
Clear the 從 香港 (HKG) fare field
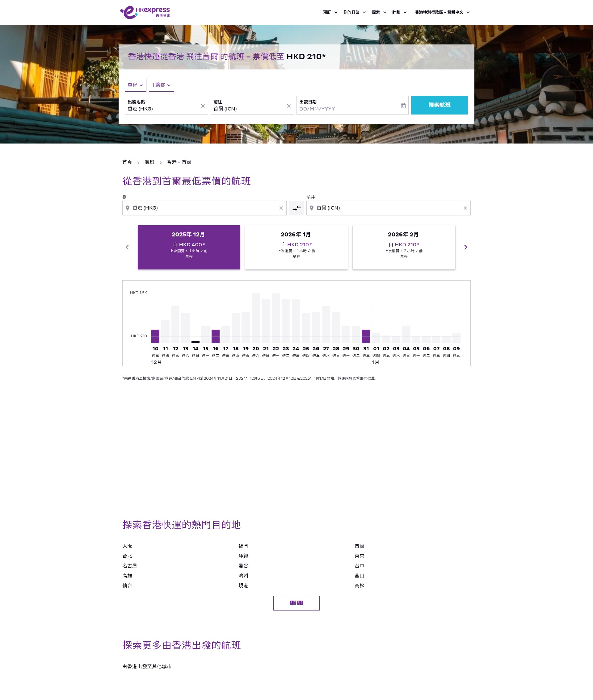[281, 208]
